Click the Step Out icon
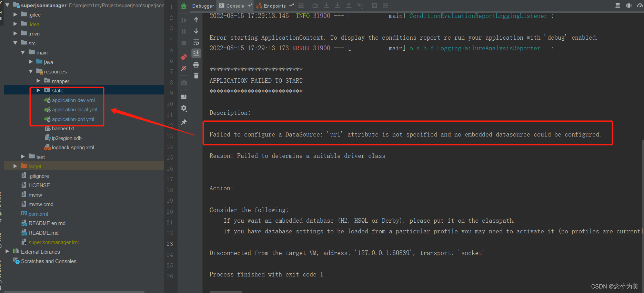Image resolution: width=644 pixels, height=293 pixels. click(x=349, y=6)
